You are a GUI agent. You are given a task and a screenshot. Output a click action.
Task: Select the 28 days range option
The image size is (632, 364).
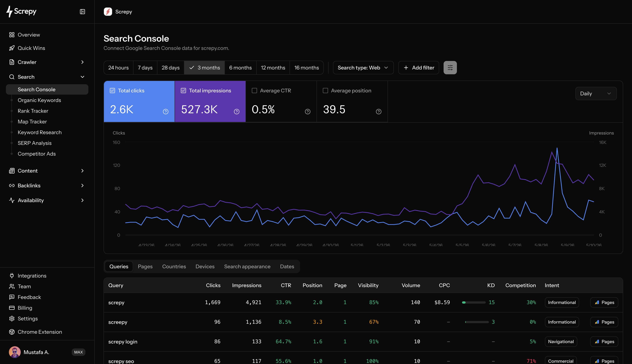pyautogui.click(x=170, y=67)
